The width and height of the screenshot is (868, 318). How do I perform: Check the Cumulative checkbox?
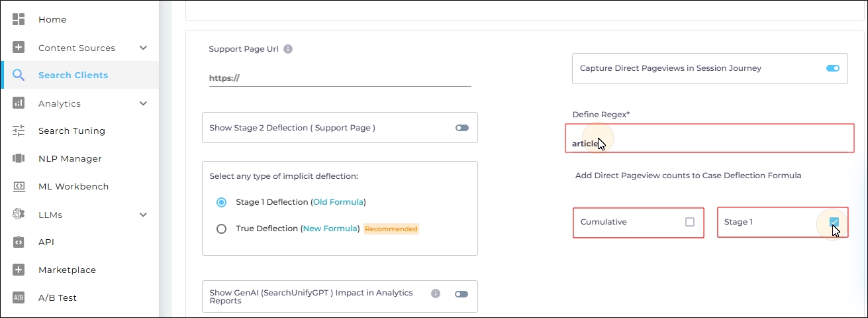[x=690, y=222]
